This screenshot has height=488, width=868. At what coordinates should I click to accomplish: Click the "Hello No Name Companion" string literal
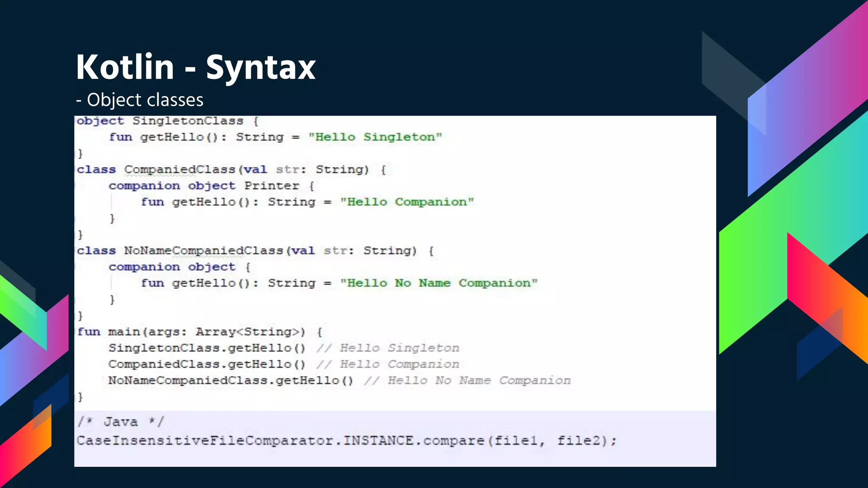pyautogui.click(x=439, y=283)
